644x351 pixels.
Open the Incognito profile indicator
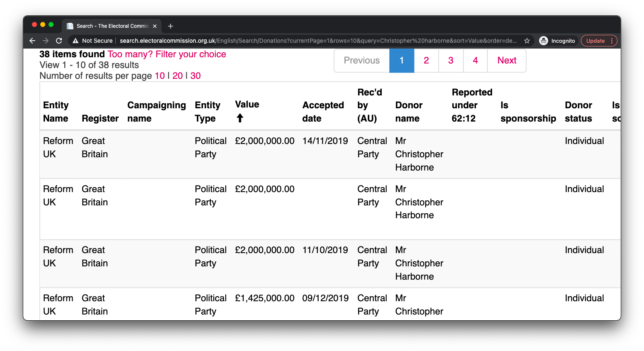click(557, 41)
